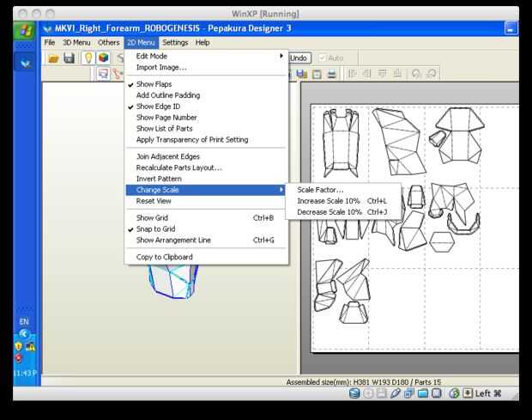Expand the Edit Mode submenu
Image resolution: width=532 pixels, height=420 pixels.
click(x=207, y=56)
